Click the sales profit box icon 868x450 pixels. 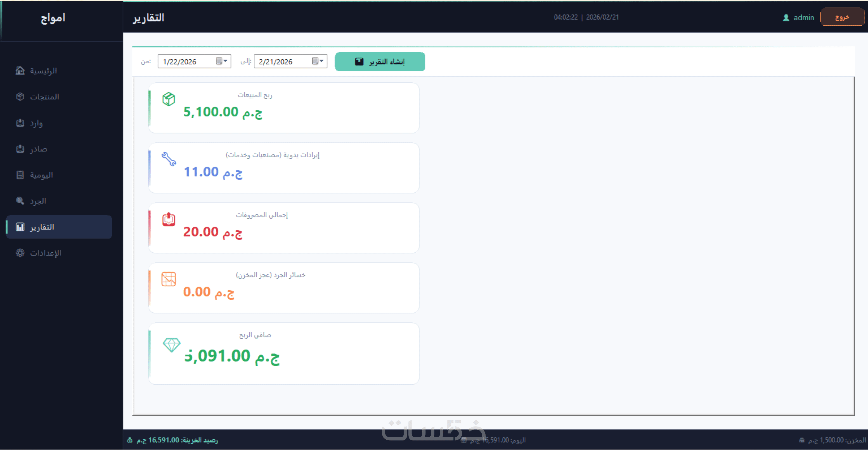[168, 99]
